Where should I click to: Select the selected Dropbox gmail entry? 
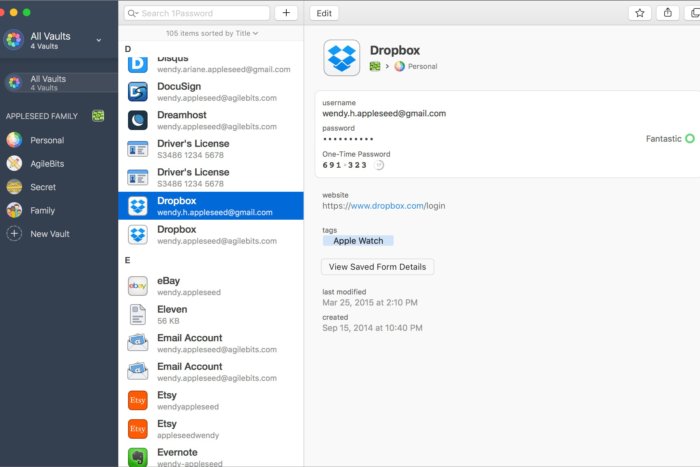211,206
